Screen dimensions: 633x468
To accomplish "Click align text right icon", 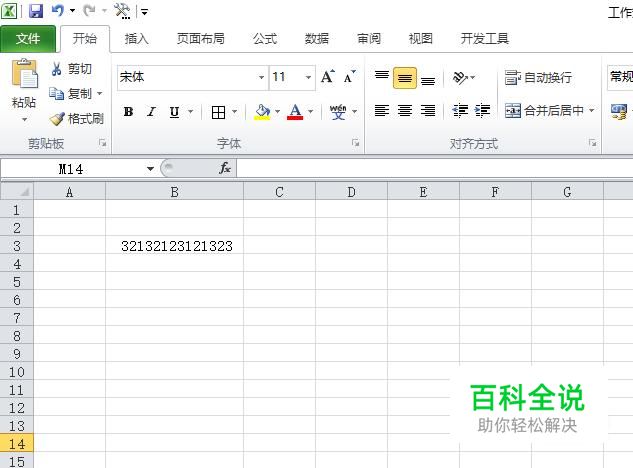I will point(428,110).
